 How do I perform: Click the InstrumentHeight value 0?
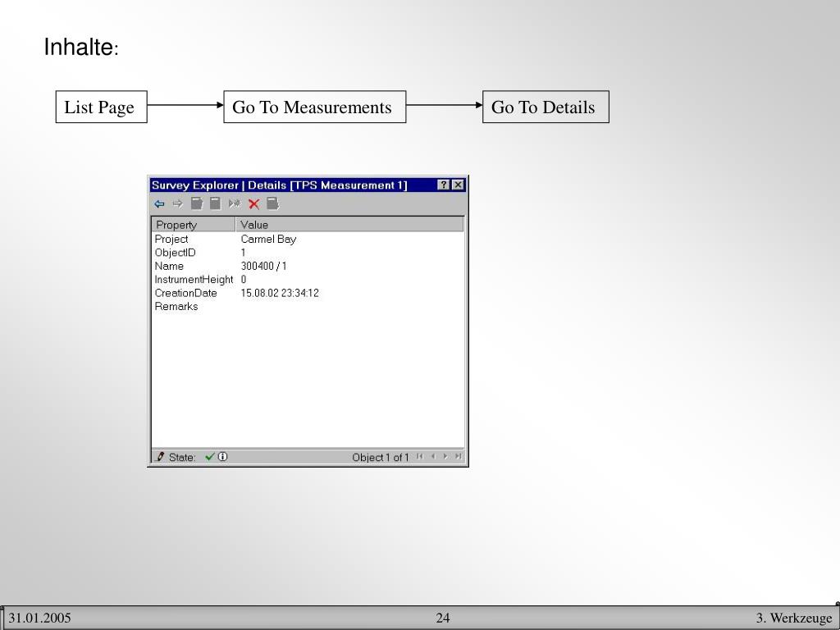pyautogui.click(x=243, y=279)
